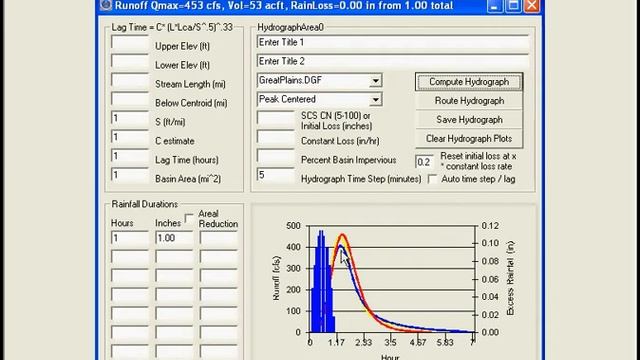Select the Upper Elev (ft) input field
The image size is (640, 360).
(x=130, y=42)
